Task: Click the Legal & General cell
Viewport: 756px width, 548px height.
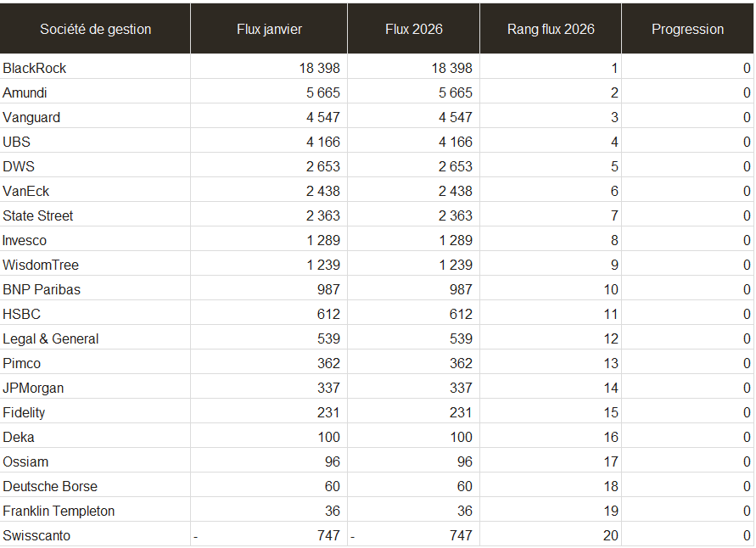Action: click(x=51, y=338)
